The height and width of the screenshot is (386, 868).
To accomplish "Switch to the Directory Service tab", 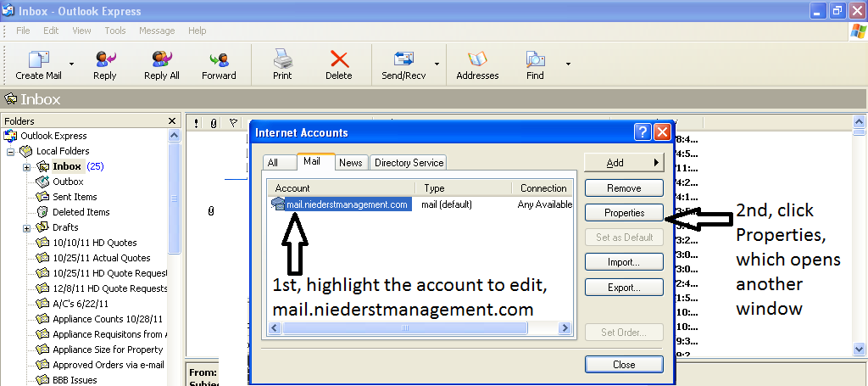I will click(409, 163).
